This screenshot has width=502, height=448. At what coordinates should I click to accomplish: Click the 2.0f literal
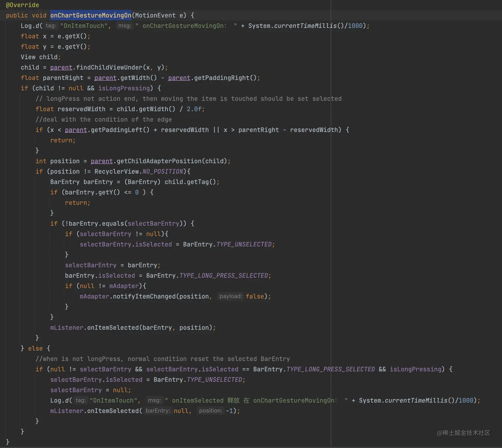pos(194,109)
